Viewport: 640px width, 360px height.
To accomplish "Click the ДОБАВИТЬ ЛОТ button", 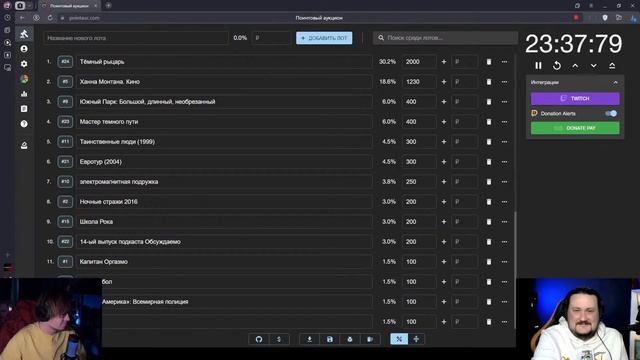I will (324, 38).
